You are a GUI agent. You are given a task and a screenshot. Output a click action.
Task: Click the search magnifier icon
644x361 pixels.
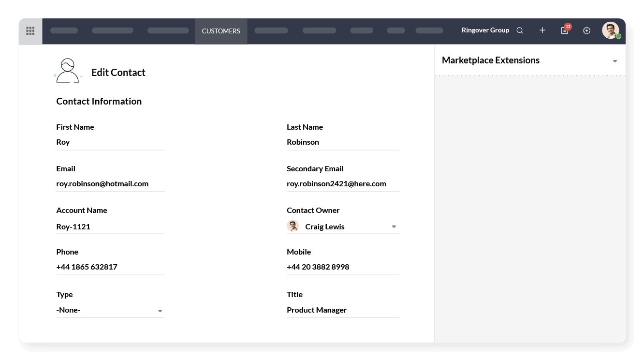(520, 30)
